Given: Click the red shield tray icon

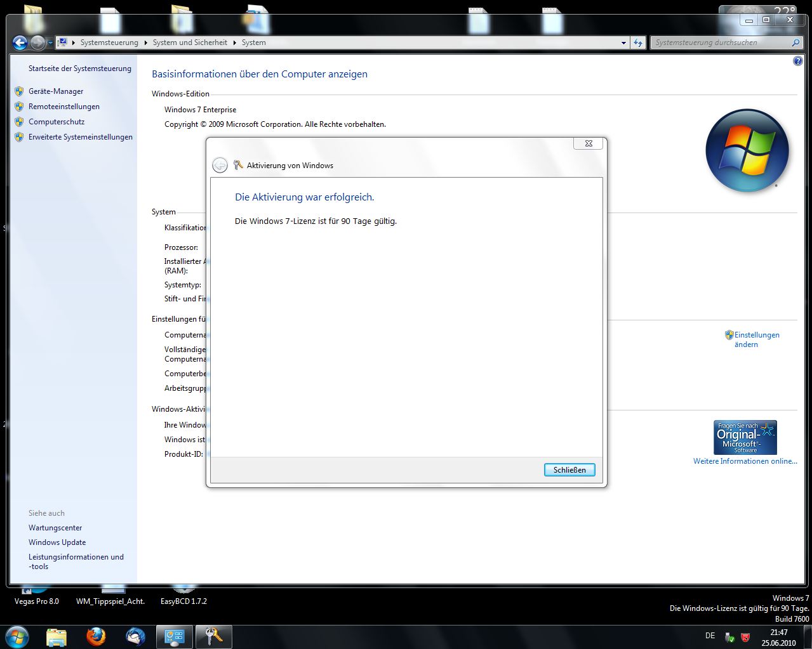Looking at the screenshot, I should (746, 637).
